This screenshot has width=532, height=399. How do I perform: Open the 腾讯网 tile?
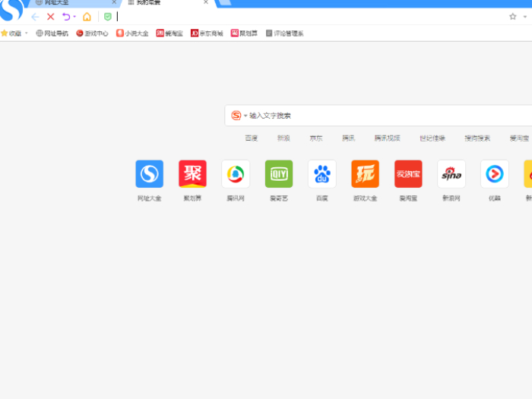(236, 174)
